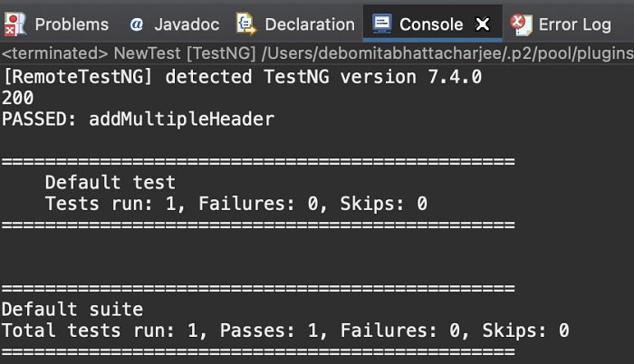Click the Problems tab icon
This screenshot has width=634, height=364.
[x=14, y=24]
